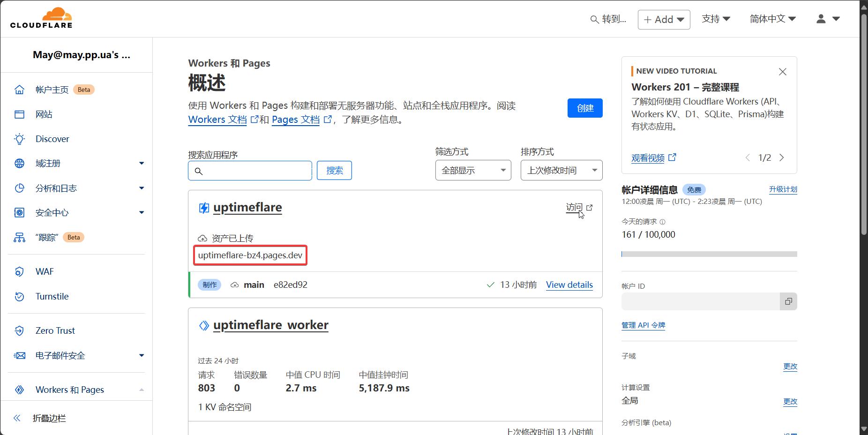Screen dimensions: 868x435
Task: Open Turnstile in sidebar
Action: pos(52,296)
